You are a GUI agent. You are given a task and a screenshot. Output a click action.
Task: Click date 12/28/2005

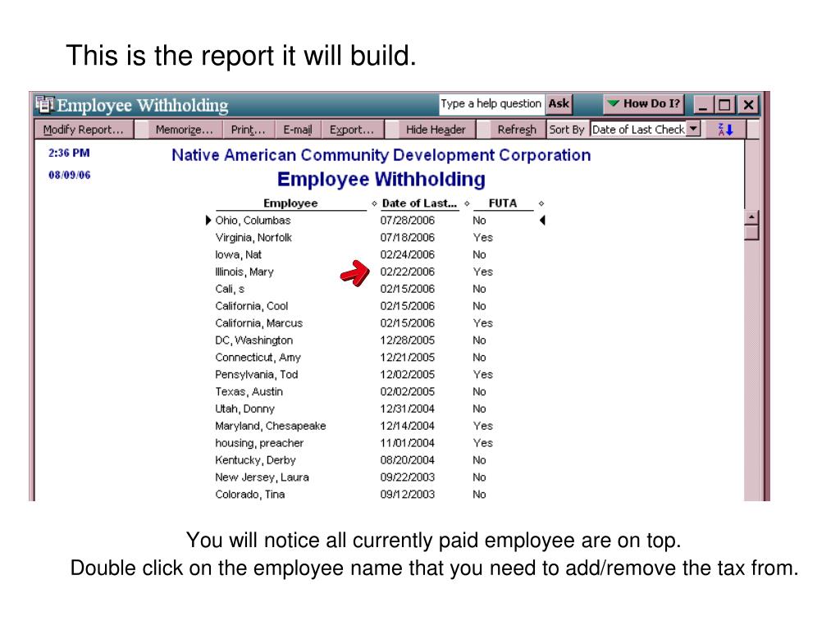(408, 340)
